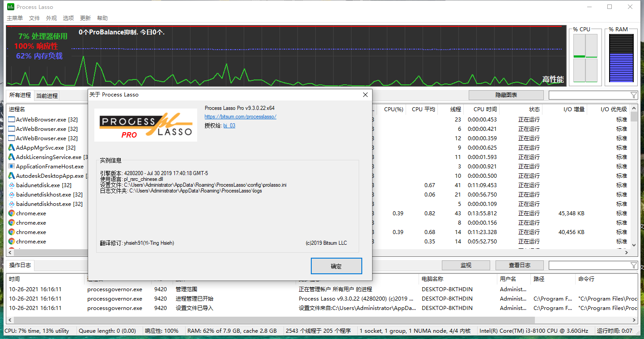Viewport: 644px width, 339px height.
Task: Click the 45,348 KB I/O value
Action: coord(572,213)
